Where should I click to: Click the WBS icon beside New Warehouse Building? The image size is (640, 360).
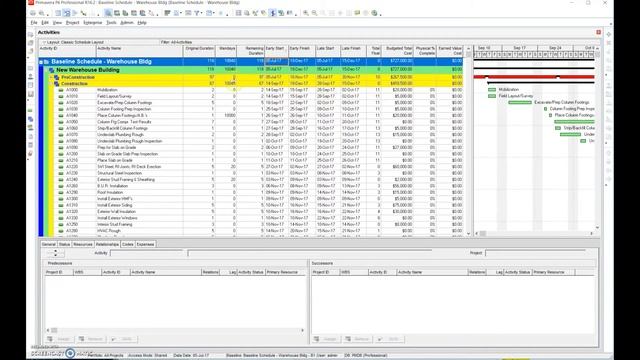pyautogui.click(x=51, y=70)
